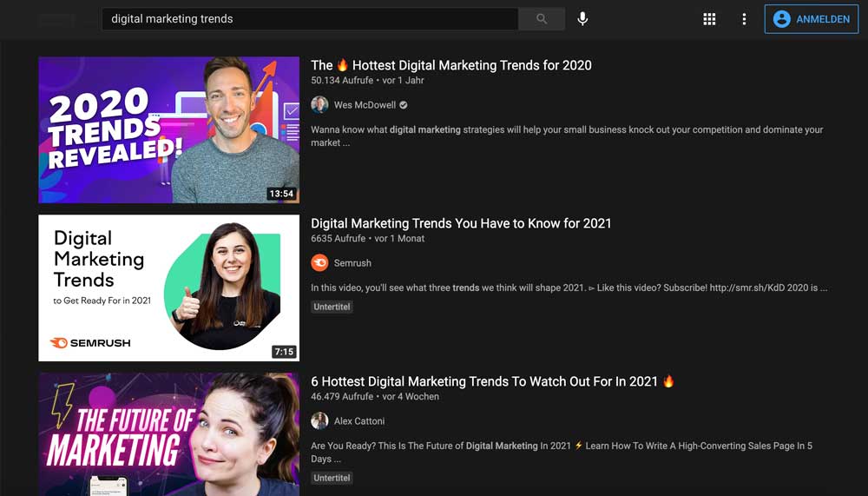The height and width of the screenshot is (496, 868).
Task: Open '6 Hottest Digital Marketing Trends To Watch Out For'
Action: click(492, 381)
